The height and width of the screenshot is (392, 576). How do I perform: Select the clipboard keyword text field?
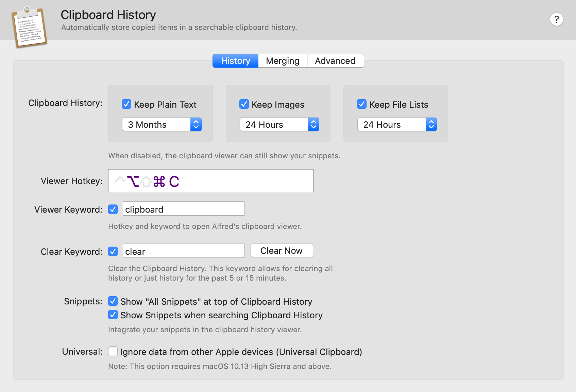click(x=183, y=209)
